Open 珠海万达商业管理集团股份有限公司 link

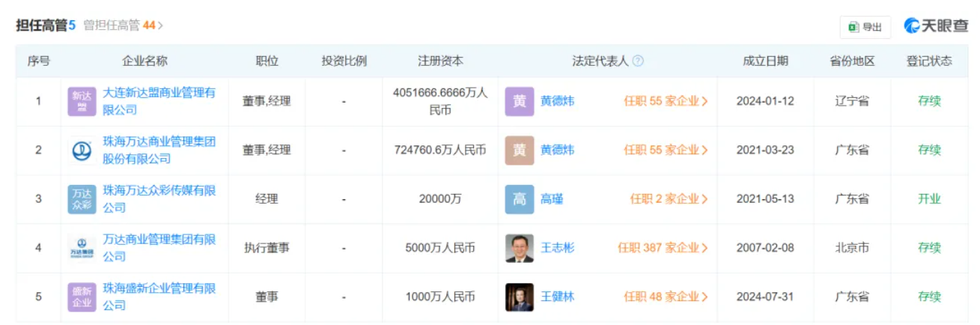(x=159, y=150)
